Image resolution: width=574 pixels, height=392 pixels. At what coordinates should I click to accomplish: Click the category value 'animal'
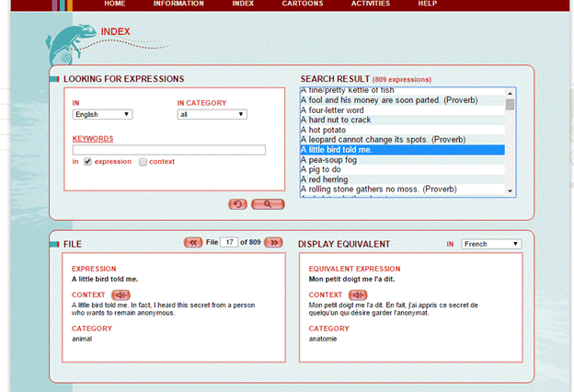[82, 339]
